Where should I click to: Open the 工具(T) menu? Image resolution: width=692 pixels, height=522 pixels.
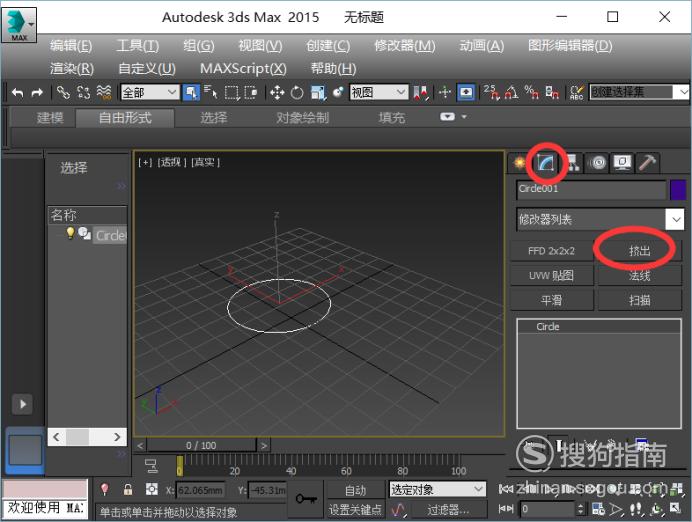tap(138, 46)
